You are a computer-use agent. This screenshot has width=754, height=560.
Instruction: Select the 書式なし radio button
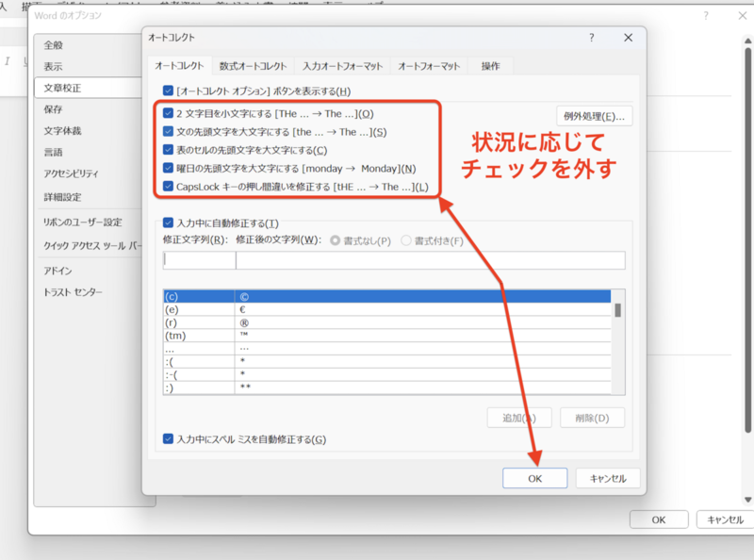pos(336,240)
